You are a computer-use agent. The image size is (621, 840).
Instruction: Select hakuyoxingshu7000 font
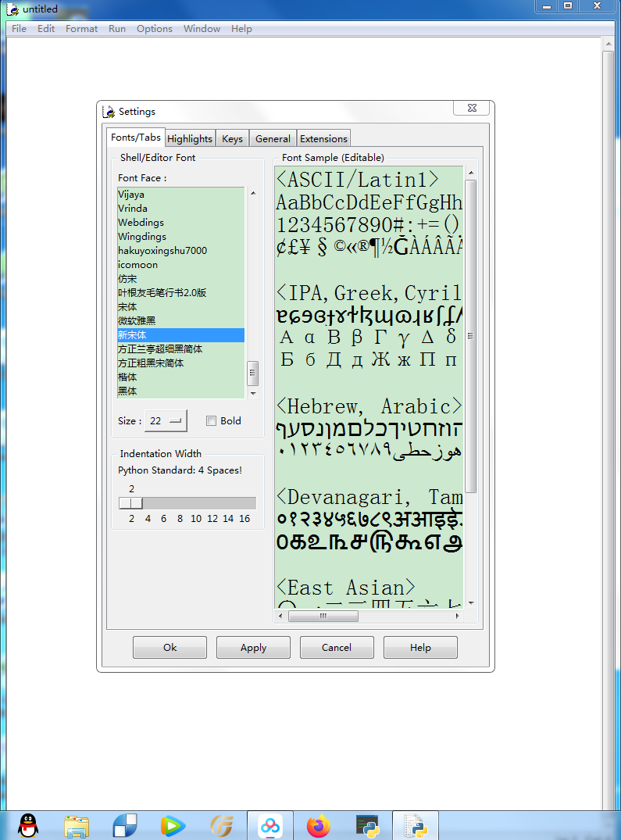(181, 250)
